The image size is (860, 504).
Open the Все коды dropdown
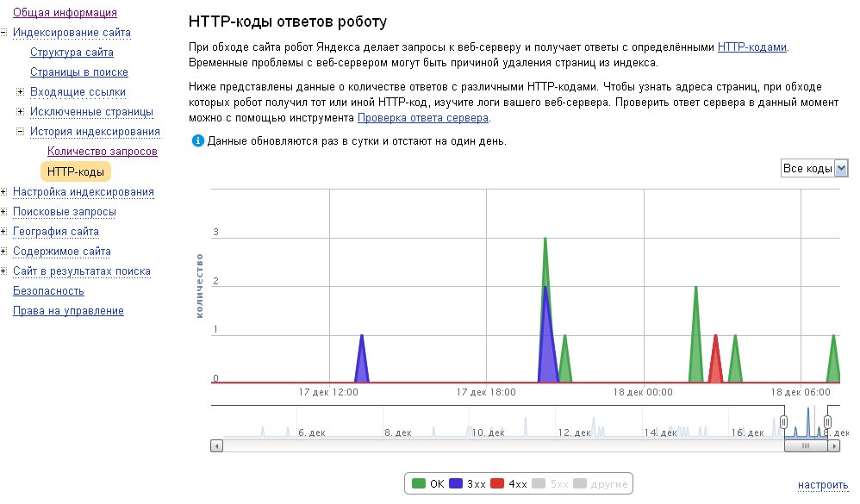pyautogui.click(x=813, y=168)
